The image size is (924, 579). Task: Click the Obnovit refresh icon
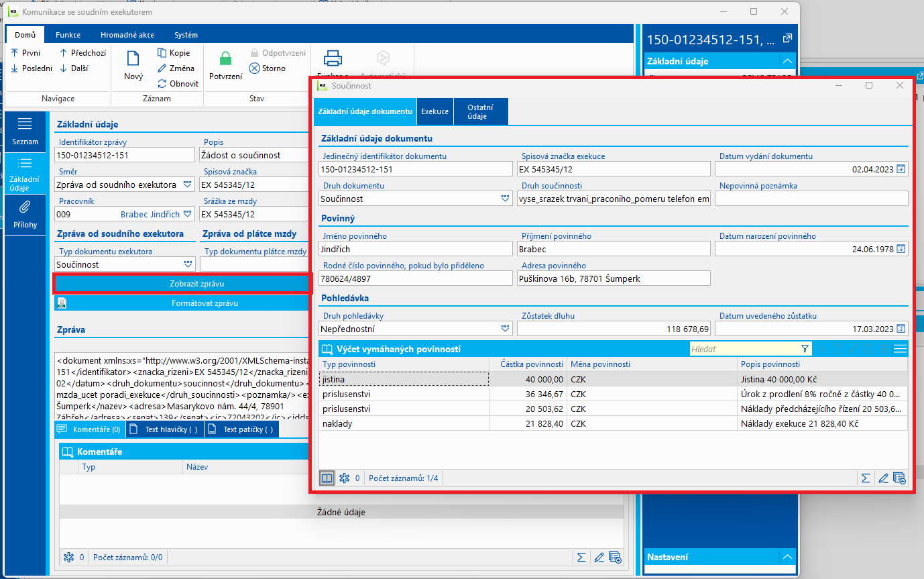[162, 84]
